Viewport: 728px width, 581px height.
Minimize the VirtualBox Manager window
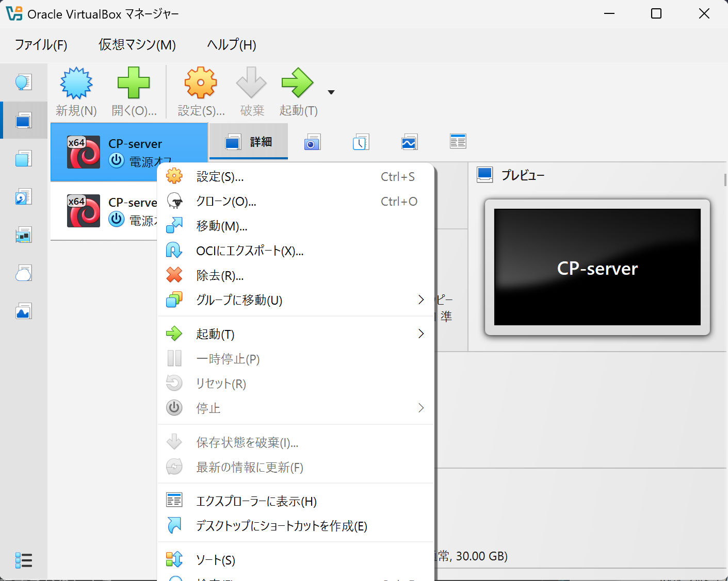point(609,14)
